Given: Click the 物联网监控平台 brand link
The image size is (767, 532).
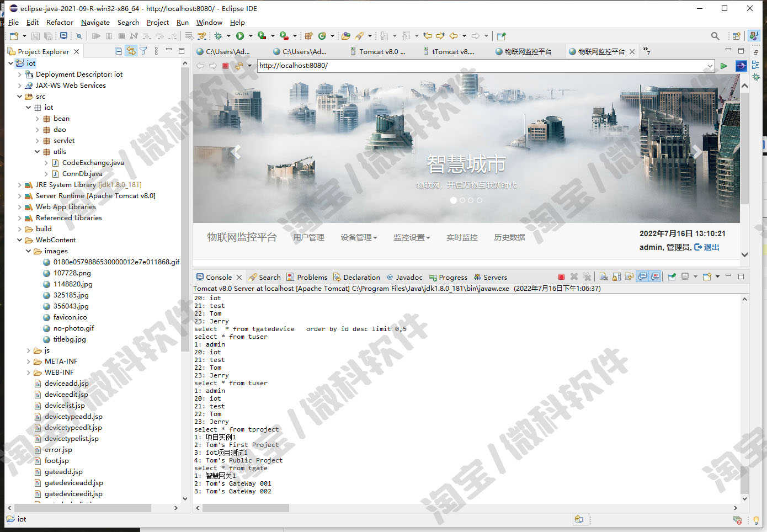Looking at the screenshot, I should click(x=242, y=237).
